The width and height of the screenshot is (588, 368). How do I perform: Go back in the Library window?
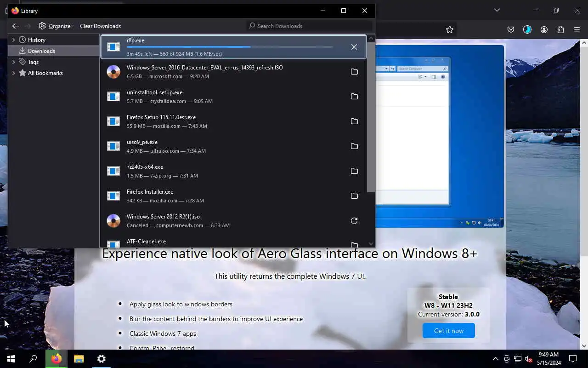pyautogui.click(x=16, y=26)
